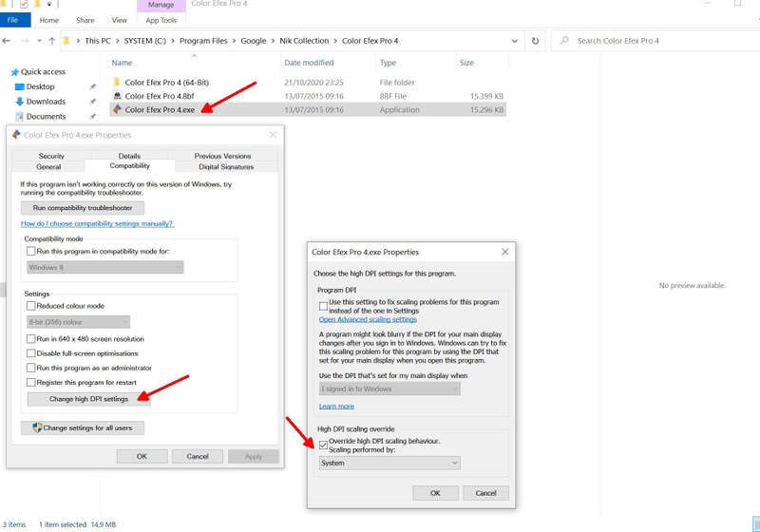
Task: Click 'This PC' in the address breadcrumb
Action: 98,41
